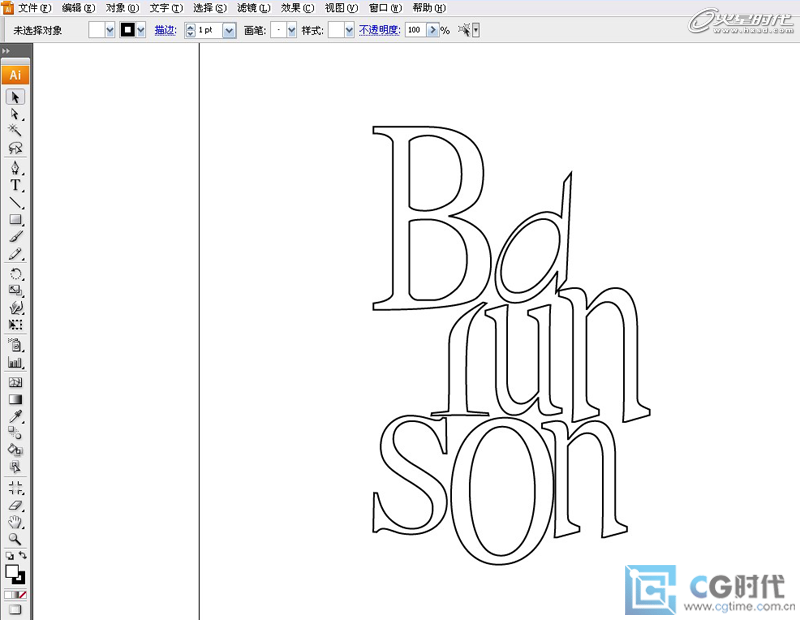This screenshot has height=620, width=800.
Task: Select the Crop Area tool
Action: (15, 488)
